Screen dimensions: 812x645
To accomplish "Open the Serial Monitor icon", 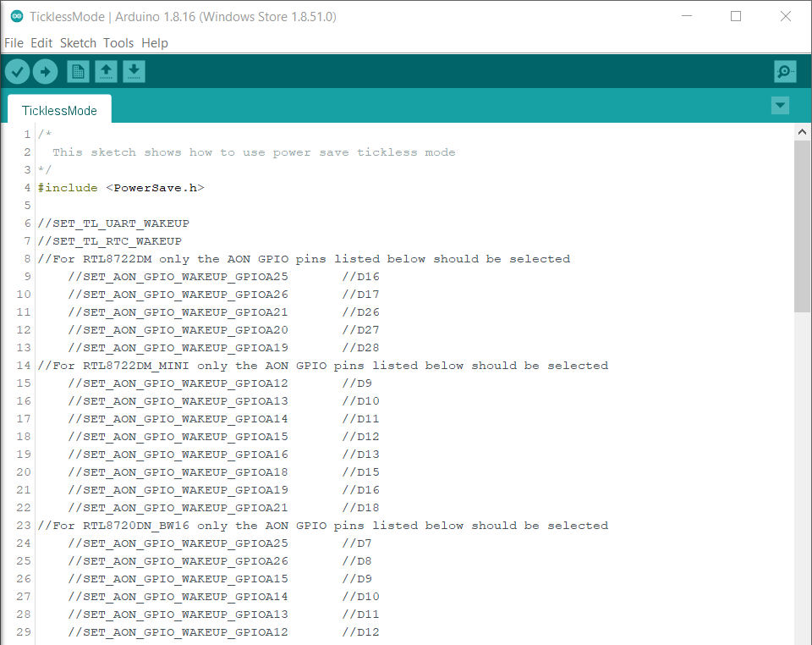I will pyautogui.click(x=785, y=71).
